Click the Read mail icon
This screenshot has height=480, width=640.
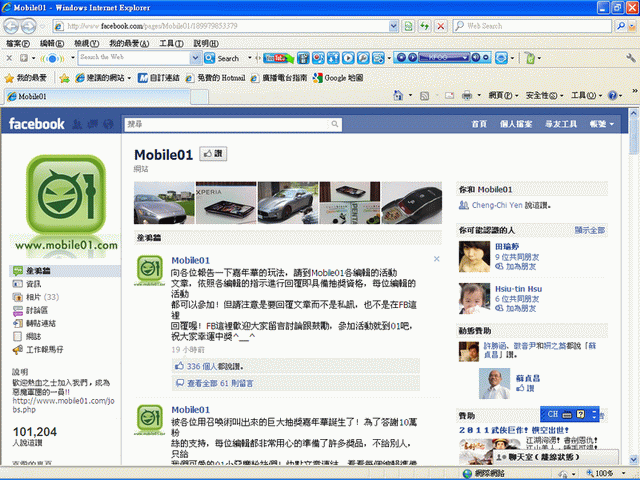(x=449, y=96)
